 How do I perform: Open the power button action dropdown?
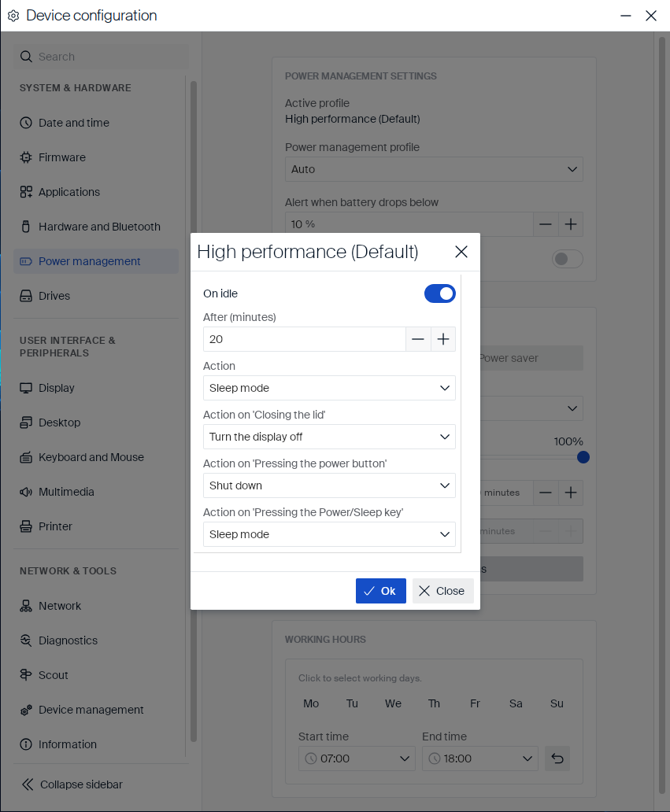(x=329, y=485)
